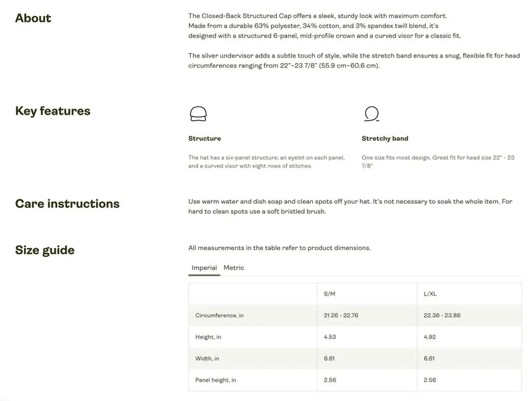This screenshot has width=532, height=401.
Task: Click the 22.36 - 23.86 circumference cell
Action: point(442,315)
